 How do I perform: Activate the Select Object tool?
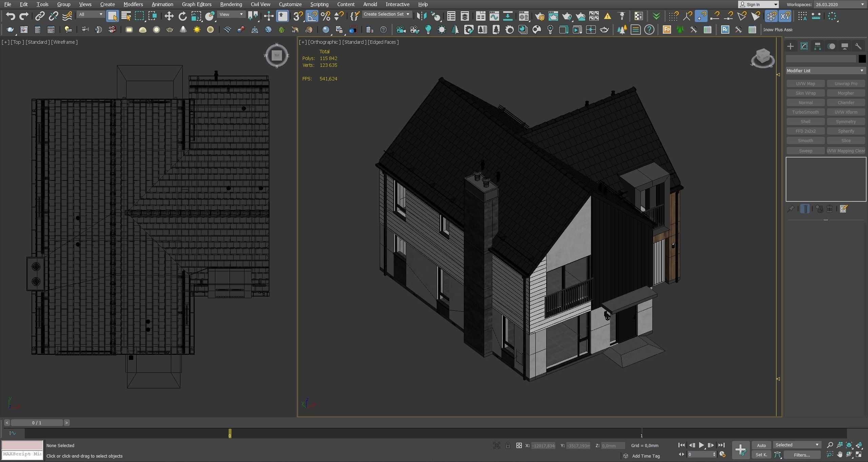point(112,16)
